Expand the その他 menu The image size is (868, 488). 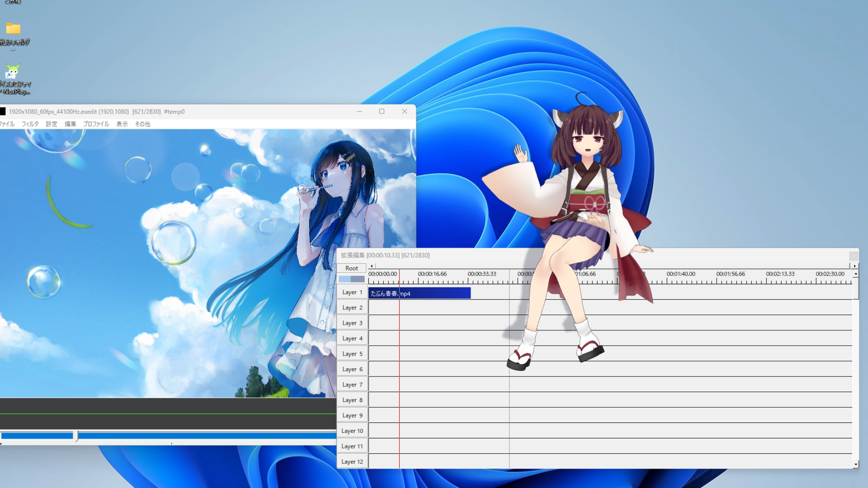142,124
